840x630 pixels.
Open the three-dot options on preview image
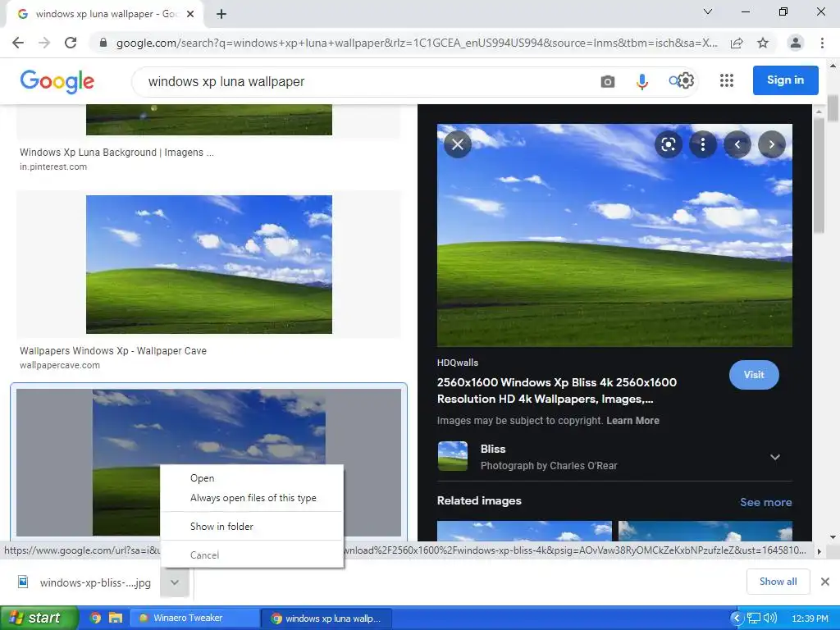[703, 144]
